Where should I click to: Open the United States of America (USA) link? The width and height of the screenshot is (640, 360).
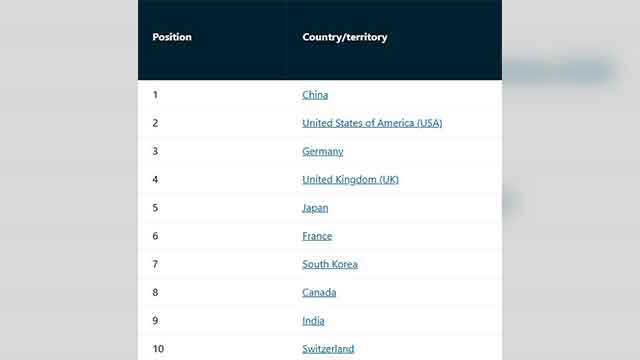[x=372, y=123]
